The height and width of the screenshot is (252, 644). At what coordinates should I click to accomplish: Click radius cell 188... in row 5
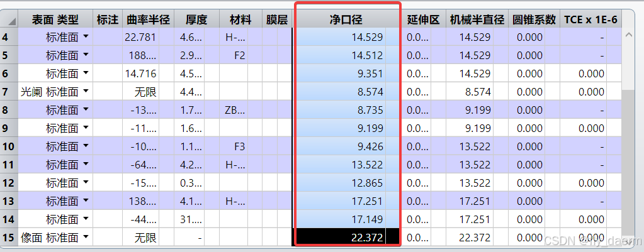[x=140, y=55]
